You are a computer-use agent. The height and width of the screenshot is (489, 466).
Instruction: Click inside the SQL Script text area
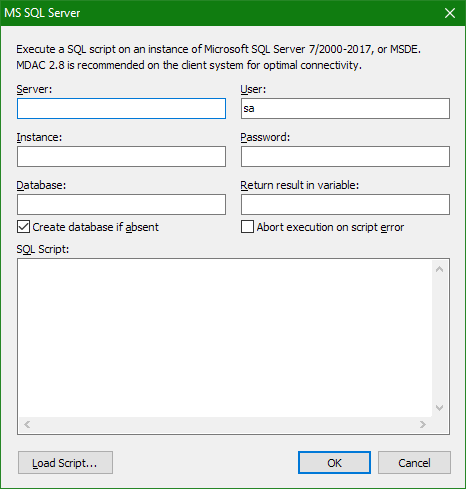[x=225, y=338]
